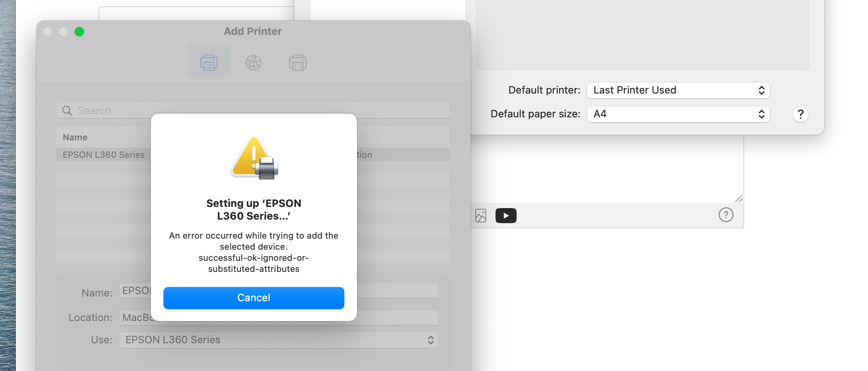Cancel the EPSON L360 setup error dialog
Viewport: 868px width, 371px height.
click(x=254, y=298)
